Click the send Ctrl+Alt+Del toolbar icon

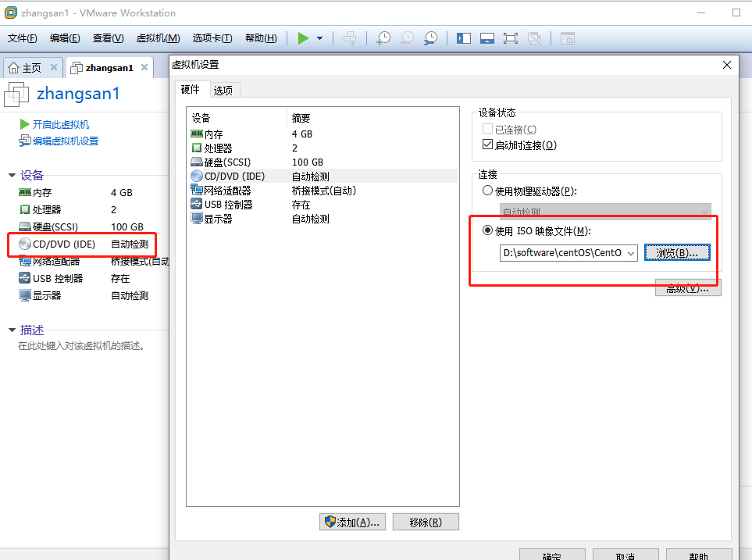(350, 38)
